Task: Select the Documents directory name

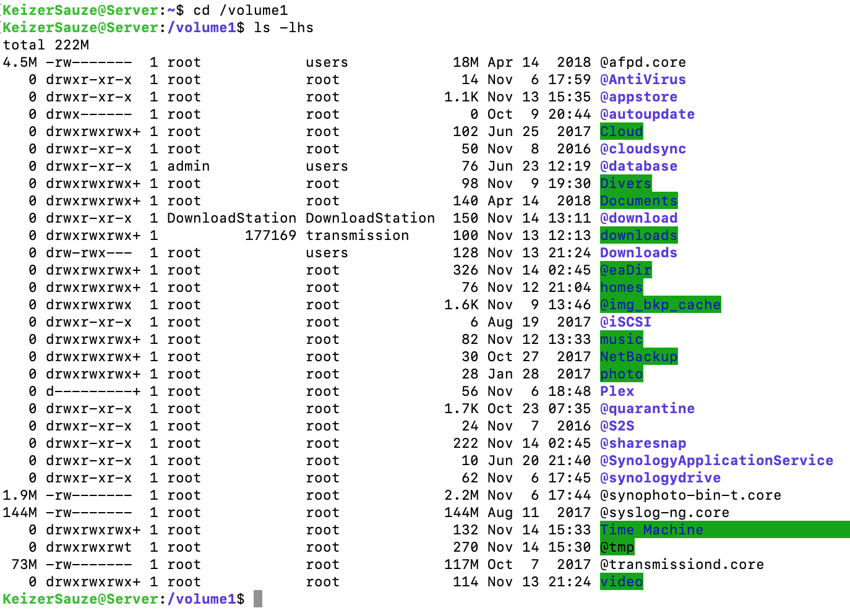Action: click(x=638, y=200)
